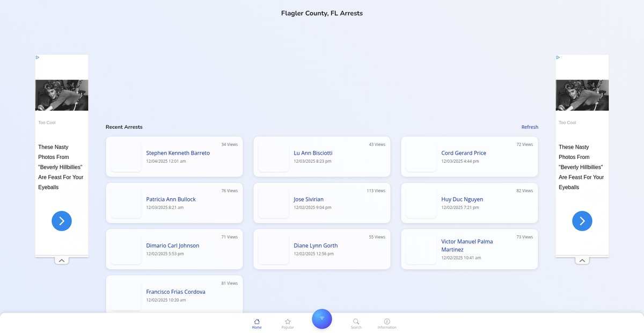Open Diane Lynn Gorth arrest record

pos(322,249)
